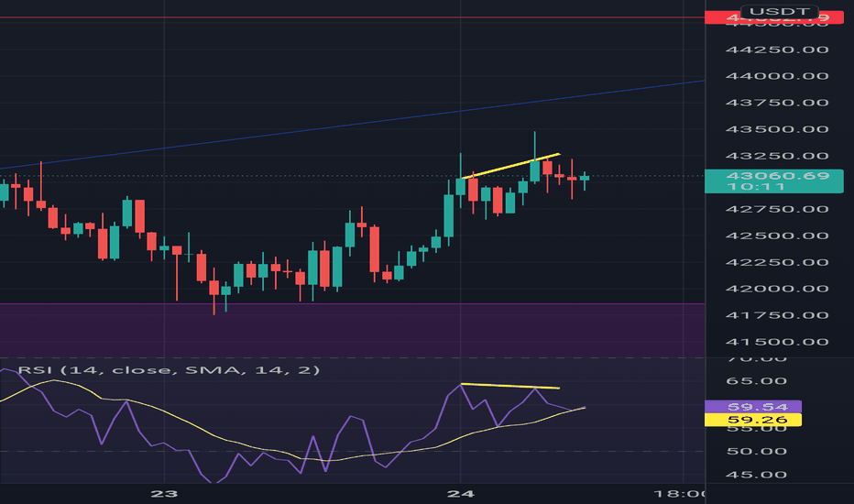854x504 pixels.
Task: Click the 43250.00 price axis label
Action: [x=777, y=156]
